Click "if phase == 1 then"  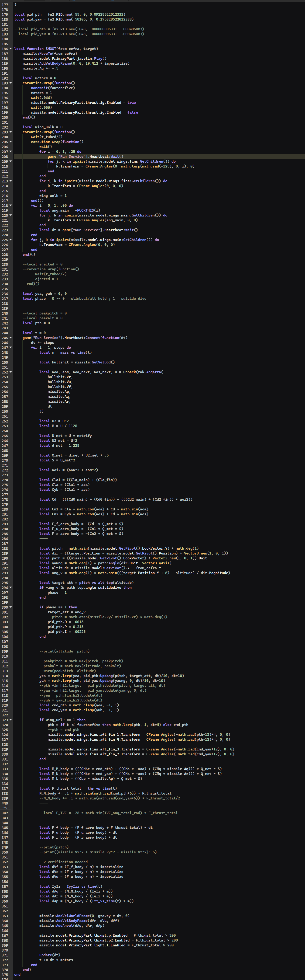(x=58, y=607)
